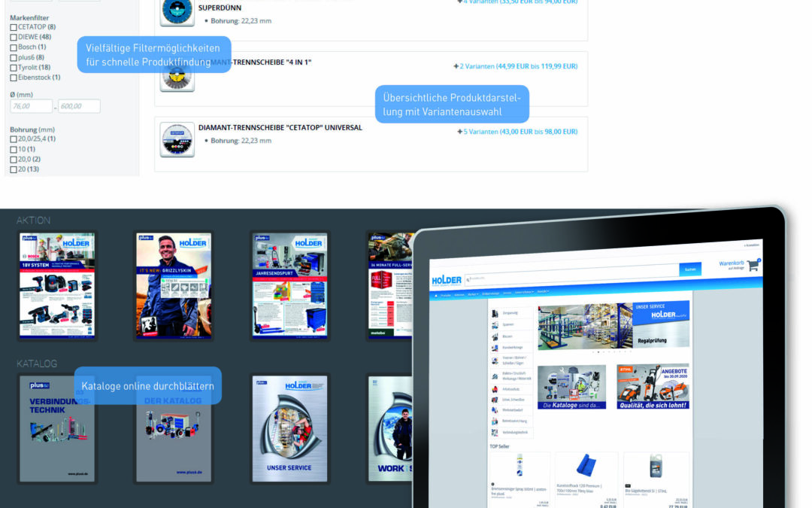Image resolution: width=812 pixels, height=508 pixels.
Task: Open the Kontakt dropdown in tablet navigation
Action: pyautogui.click(x=544, y=291)
